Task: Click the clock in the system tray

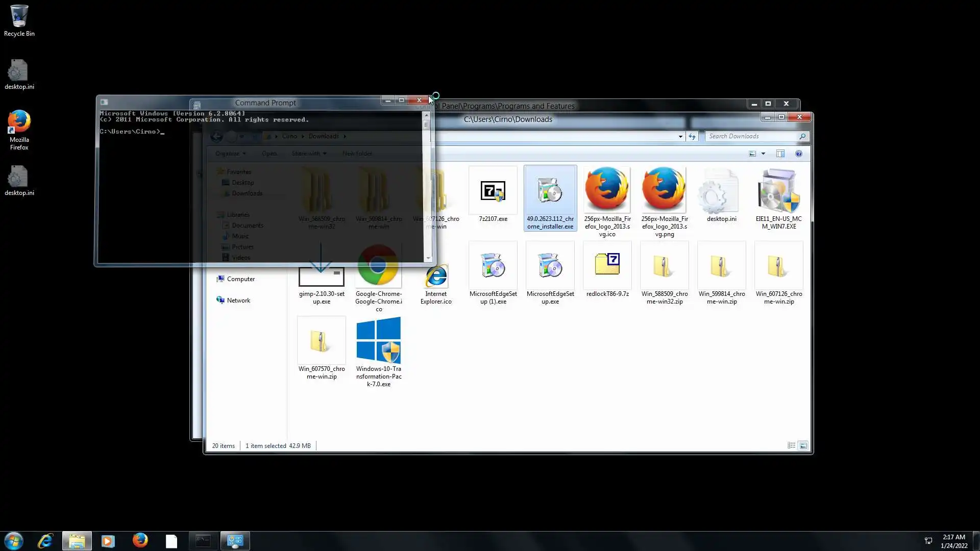Action: (x=953, y=541)
